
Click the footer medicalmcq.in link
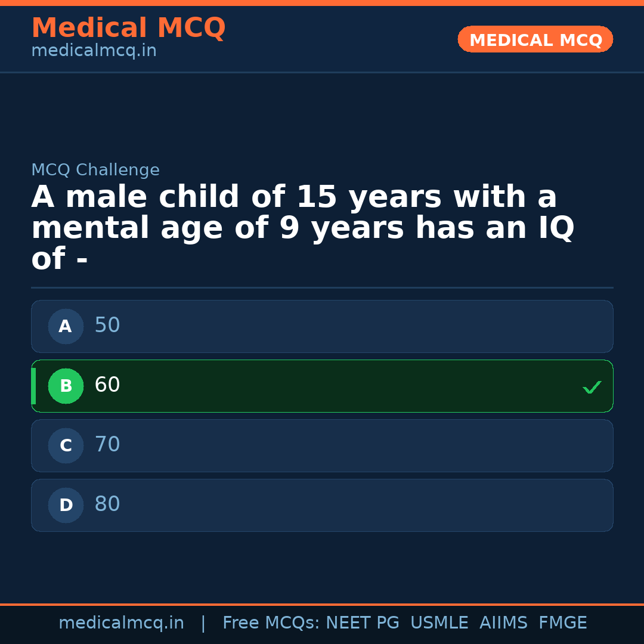click(122, 623)
